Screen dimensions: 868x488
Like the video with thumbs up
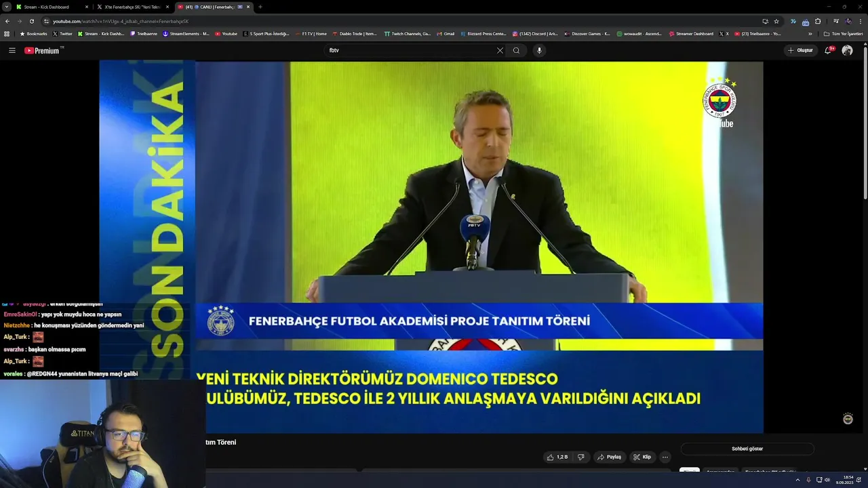[x=557, y=457]
